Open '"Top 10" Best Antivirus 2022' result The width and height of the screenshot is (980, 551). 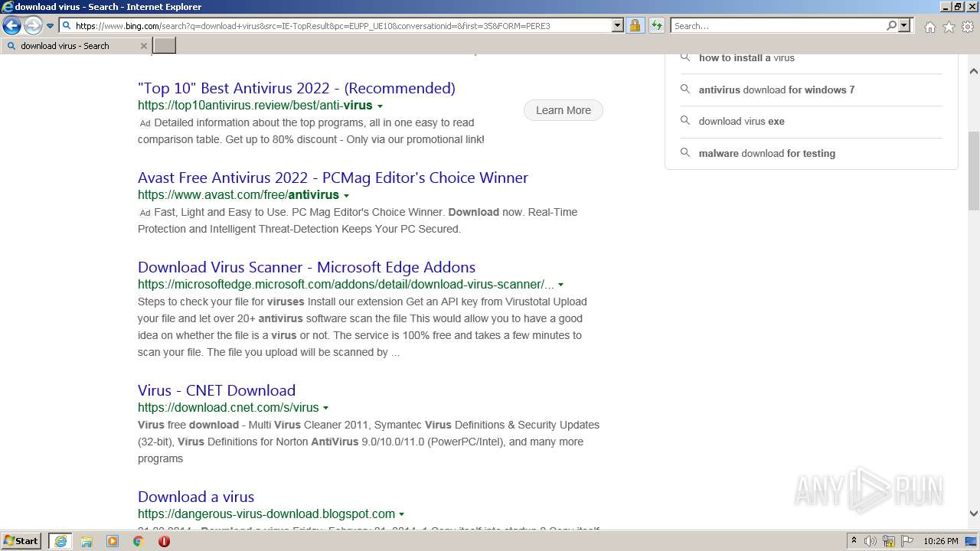tap(296, 88)
